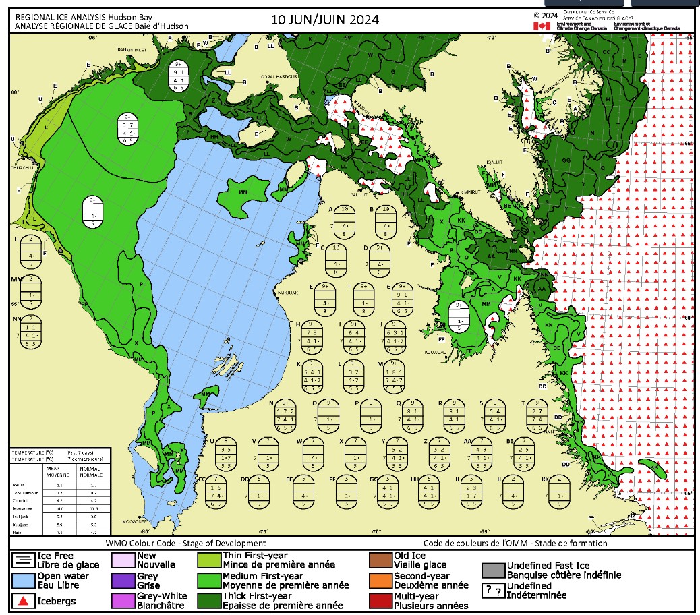700x615 pixels.
Task: Click the Medium First-year green swatch
Action: 209,580
